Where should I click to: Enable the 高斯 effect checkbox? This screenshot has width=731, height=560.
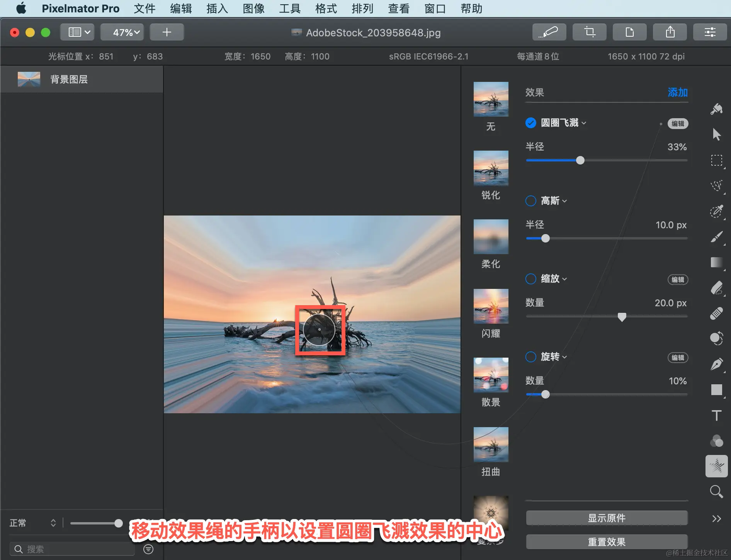click(x=531, y=201)
